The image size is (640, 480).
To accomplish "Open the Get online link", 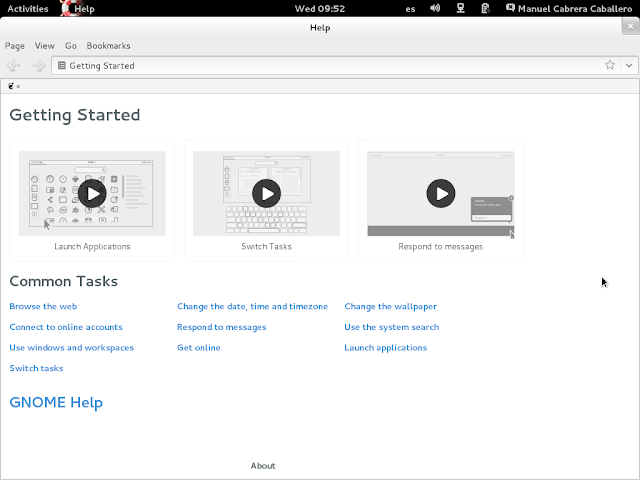I will [199, 347].
